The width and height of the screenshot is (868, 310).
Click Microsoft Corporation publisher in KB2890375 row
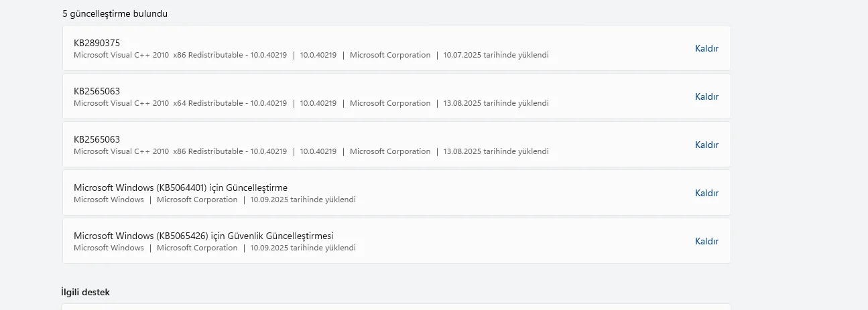390,55
